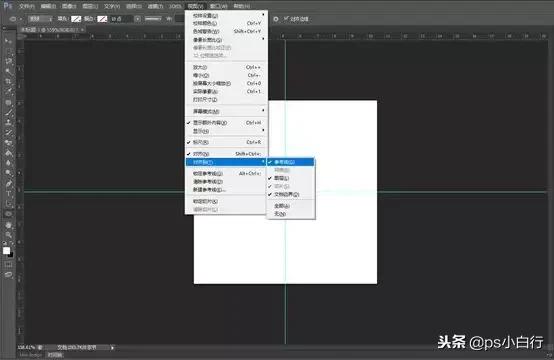Open status bar document info arrow
Screen dimensions: 554x360
[112, 348]
